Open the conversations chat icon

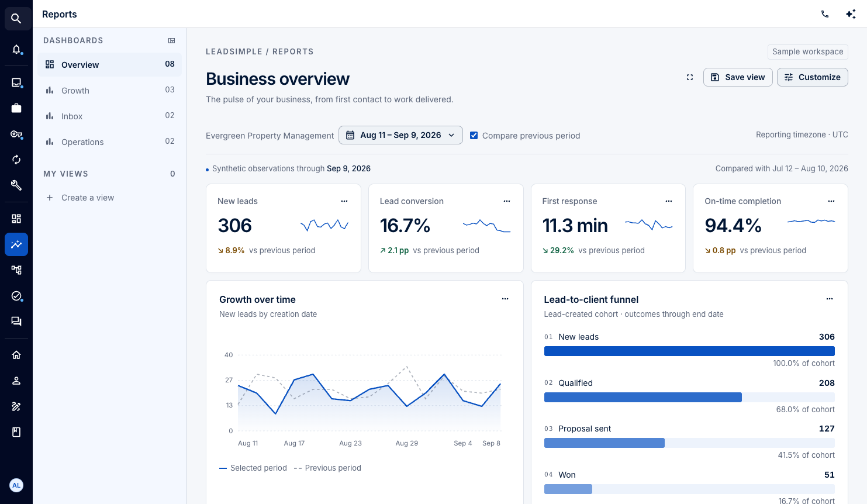coord(16,322)
